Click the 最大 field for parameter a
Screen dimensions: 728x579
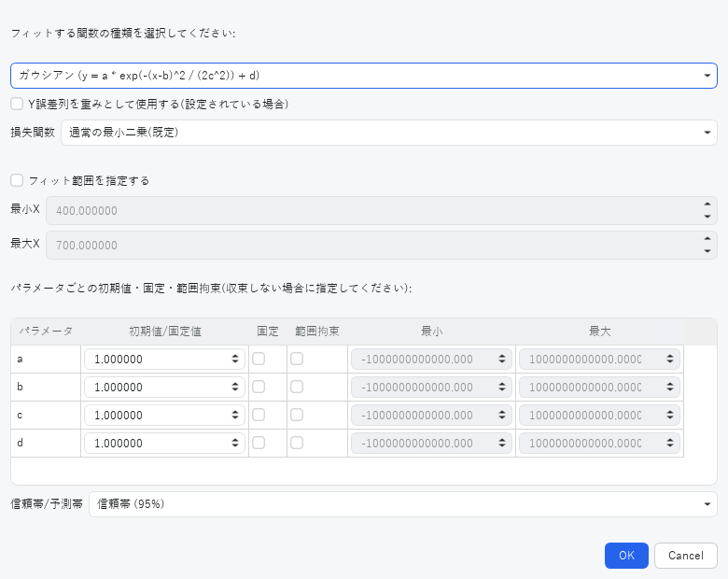click(599, 360)
